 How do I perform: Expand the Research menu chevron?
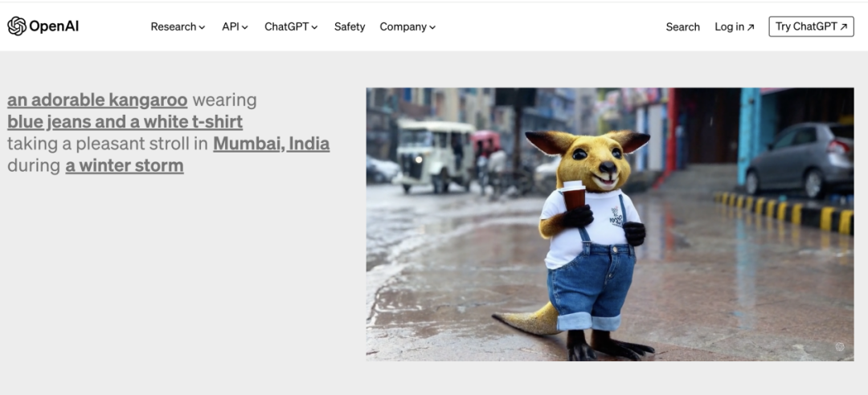pos(203,27)
